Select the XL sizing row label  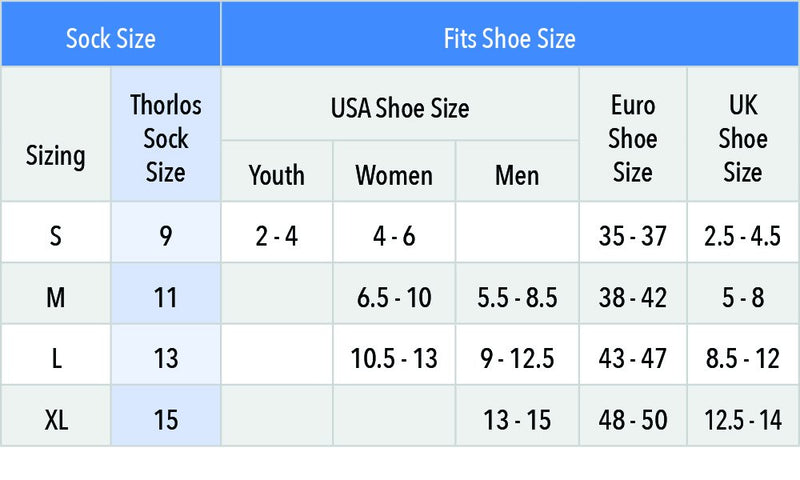56,416
